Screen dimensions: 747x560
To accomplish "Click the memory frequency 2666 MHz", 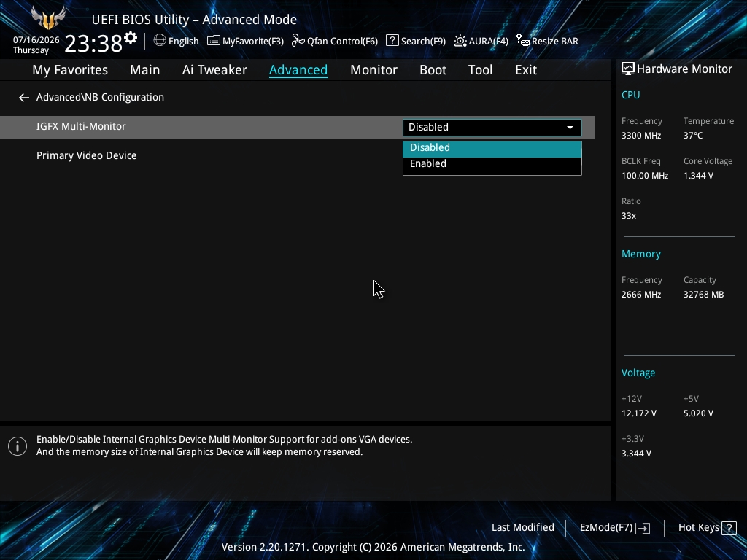I will pos(640,295).
